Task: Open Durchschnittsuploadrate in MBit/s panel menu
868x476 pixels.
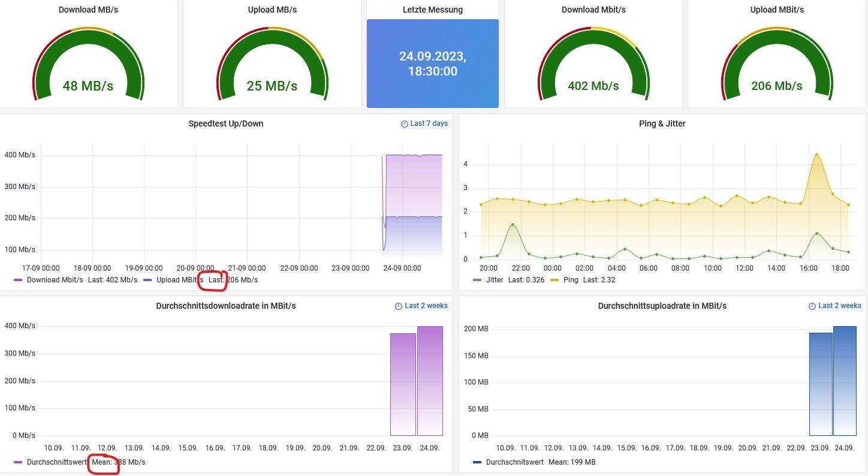Action: pos(662,306)
